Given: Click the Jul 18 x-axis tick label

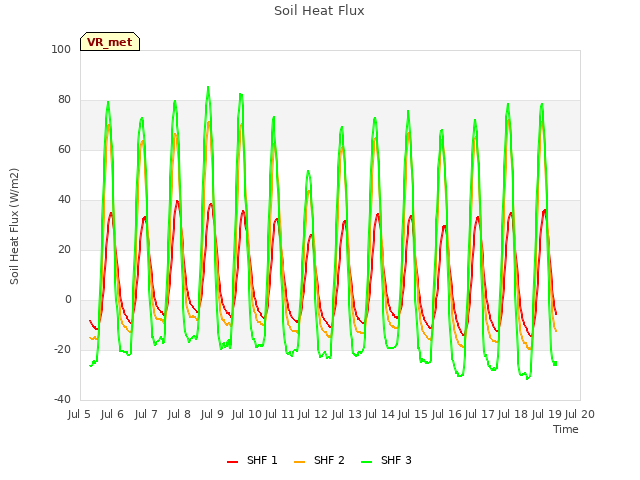Looking at the screenshot, I should click(x=513, y=414).
